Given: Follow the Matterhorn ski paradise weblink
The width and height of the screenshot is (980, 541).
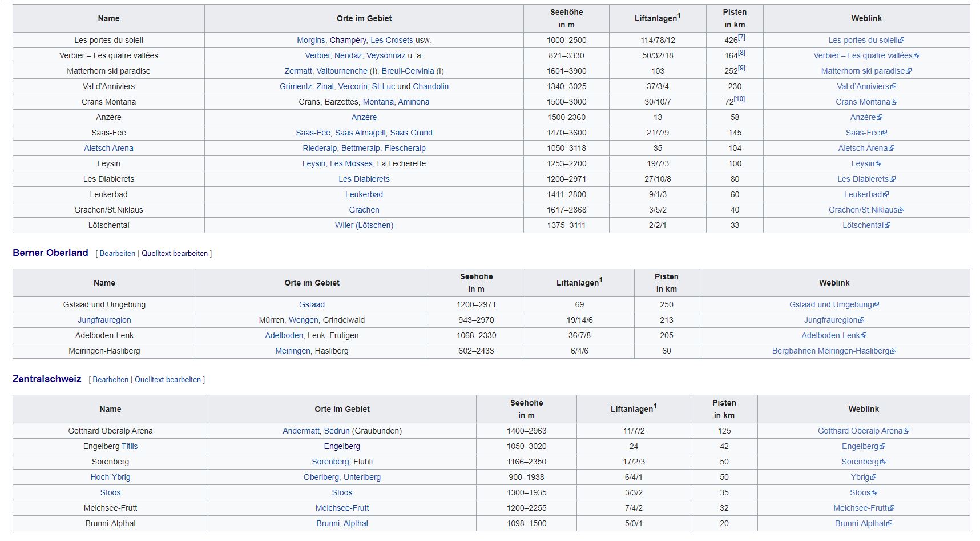Looking at the screenshot, I should 866,71.
